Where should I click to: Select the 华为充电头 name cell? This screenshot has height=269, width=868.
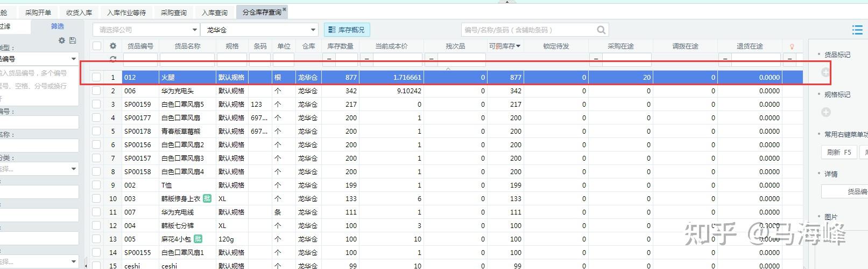coord(187,91)
